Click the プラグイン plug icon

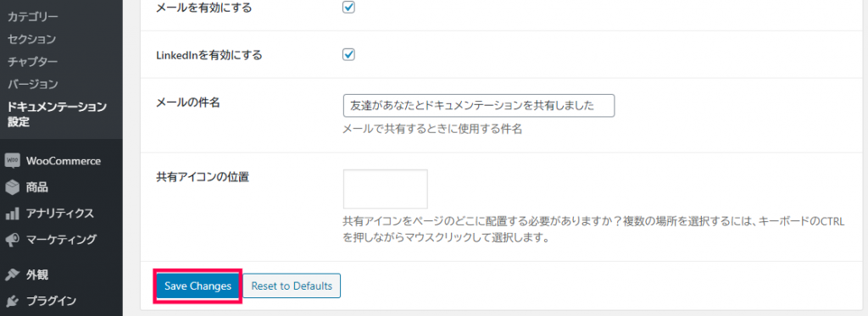pyautogui.click(x=12, y=301)
